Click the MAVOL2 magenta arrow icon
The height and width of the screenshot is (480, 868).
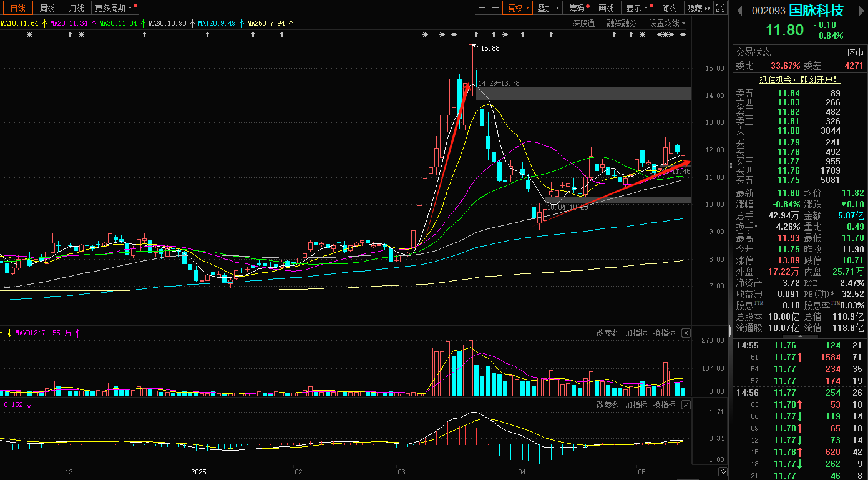[78, 333]
